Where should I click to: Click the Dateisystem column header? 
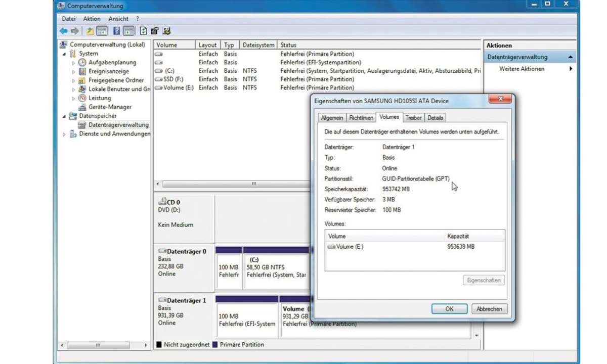259,45
